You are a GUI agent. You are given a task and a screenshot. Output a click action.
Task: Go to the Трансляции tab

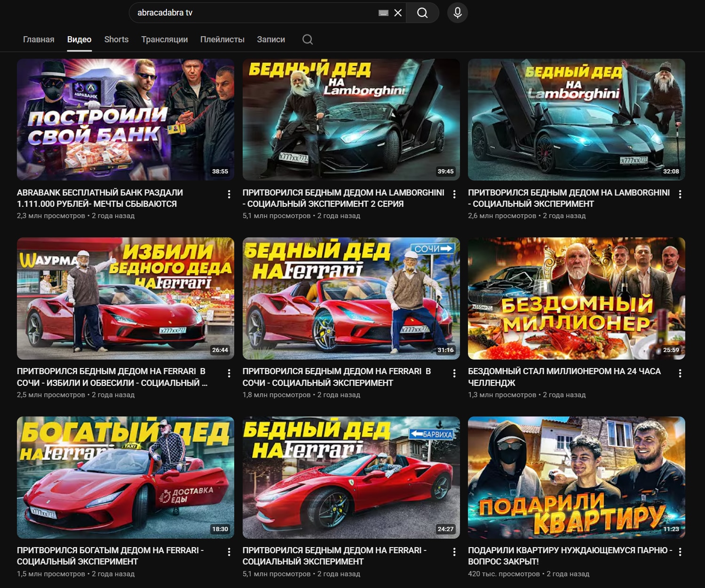click(x=165, y=39)
